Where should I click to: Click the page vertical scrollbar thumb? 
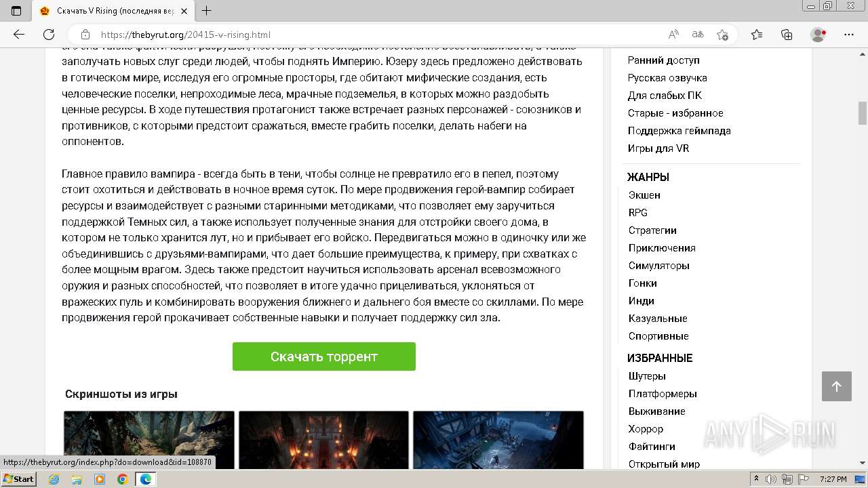[x=863, y=113]
